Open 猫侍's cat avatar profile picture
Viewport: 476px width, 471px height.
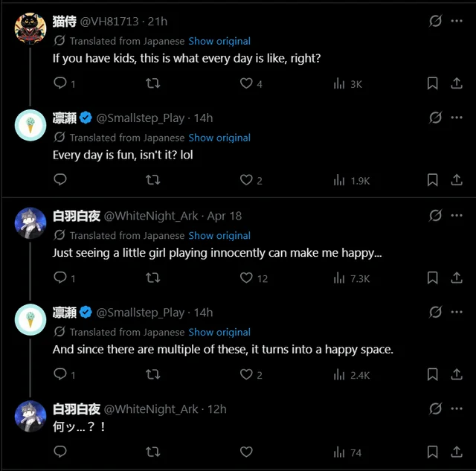coord(31,28)
